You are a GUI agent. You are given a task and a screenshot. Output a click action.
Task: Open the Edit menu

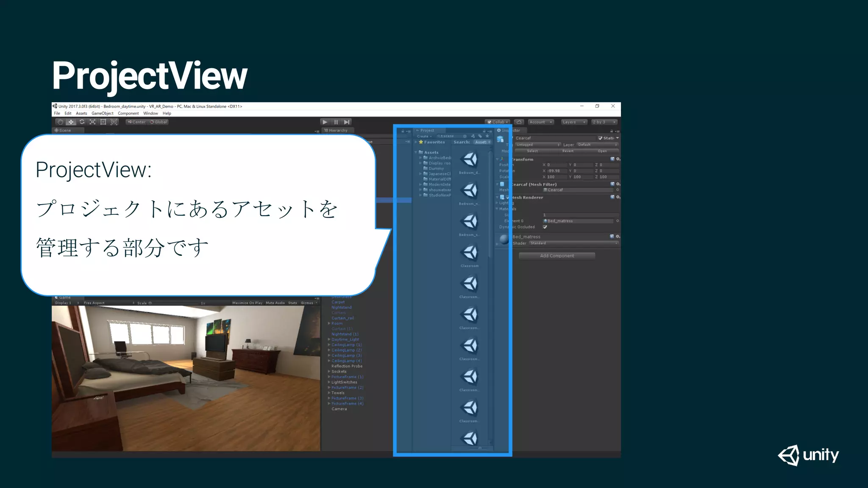[68, 113]
